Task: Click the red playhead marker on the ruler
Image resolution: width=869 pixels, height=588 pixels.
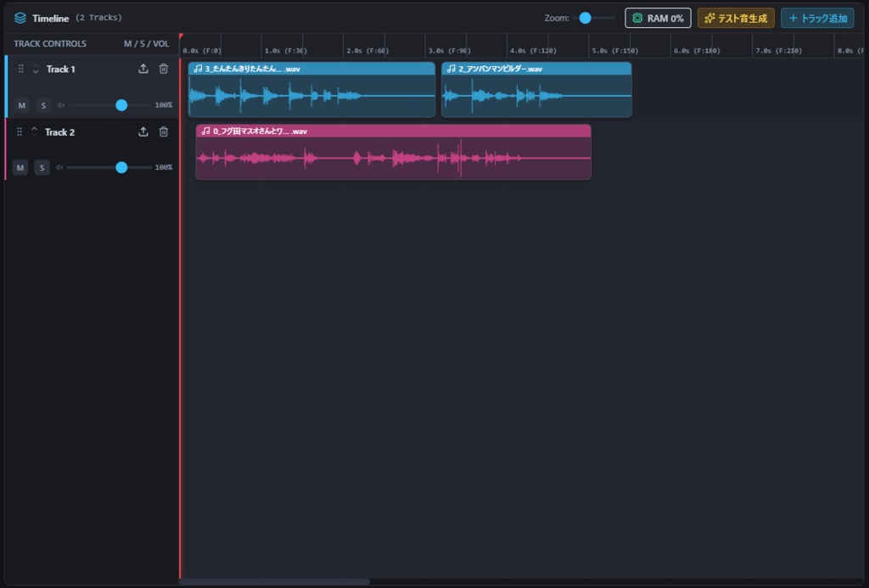Action: (x=182, y=36)
